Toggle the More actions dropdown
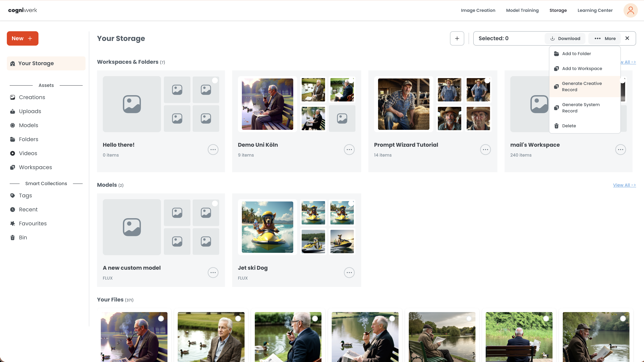Viewport: 644px width, 362px height. click(x=605, y=38)
